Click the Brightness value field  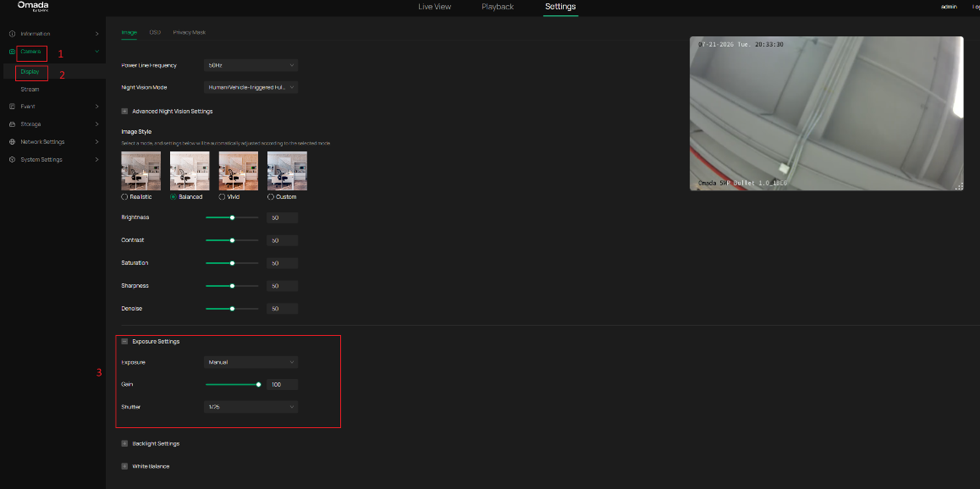click(282, 218)
